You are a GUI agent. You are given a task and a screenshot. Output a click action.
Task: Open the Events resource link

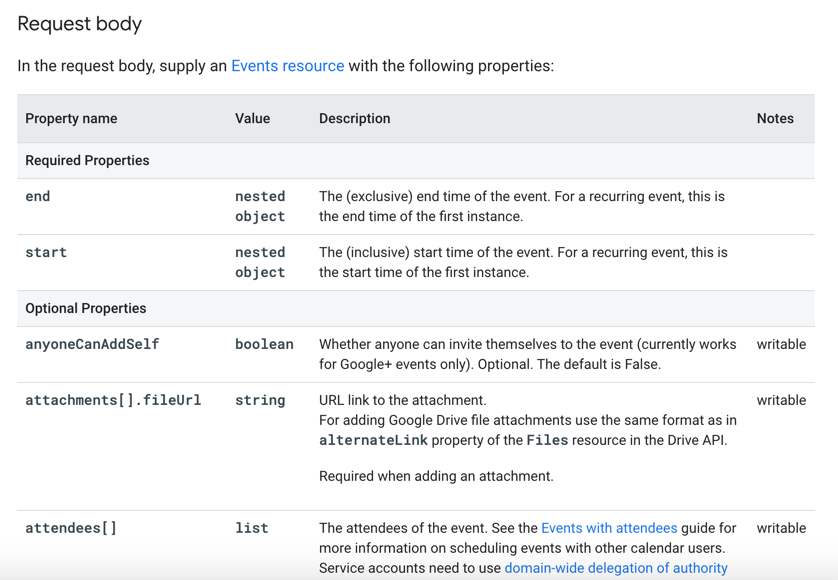coord(288,66)
